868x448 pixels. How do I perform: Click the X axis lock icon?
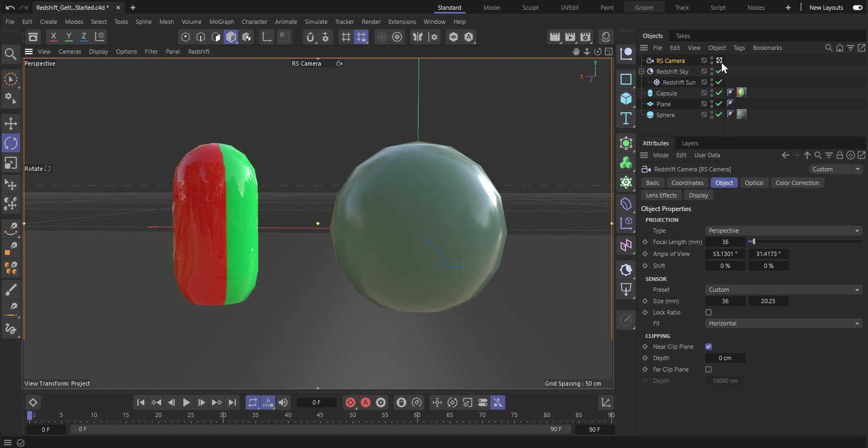tap(53, 36)
